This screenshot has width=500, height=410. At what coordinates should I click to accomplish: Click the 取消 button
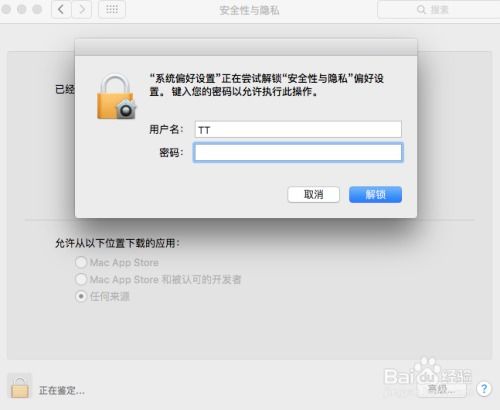pos(313,194)
